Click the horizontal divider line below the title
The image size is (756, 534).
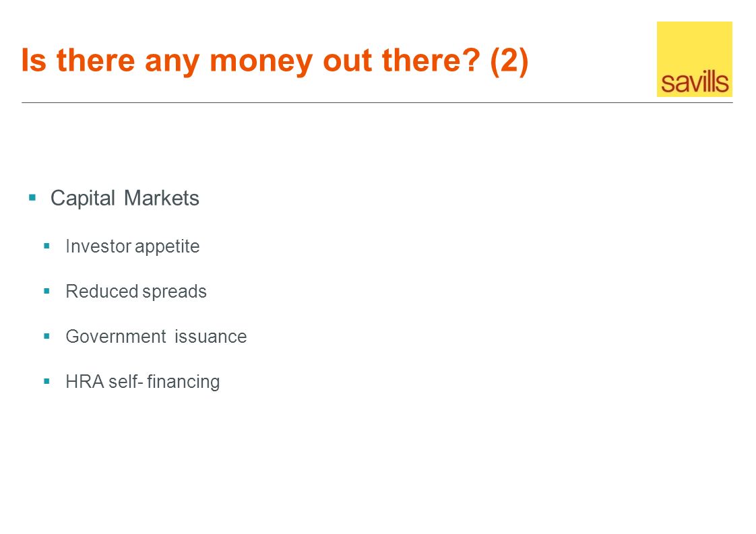[377, 102]
